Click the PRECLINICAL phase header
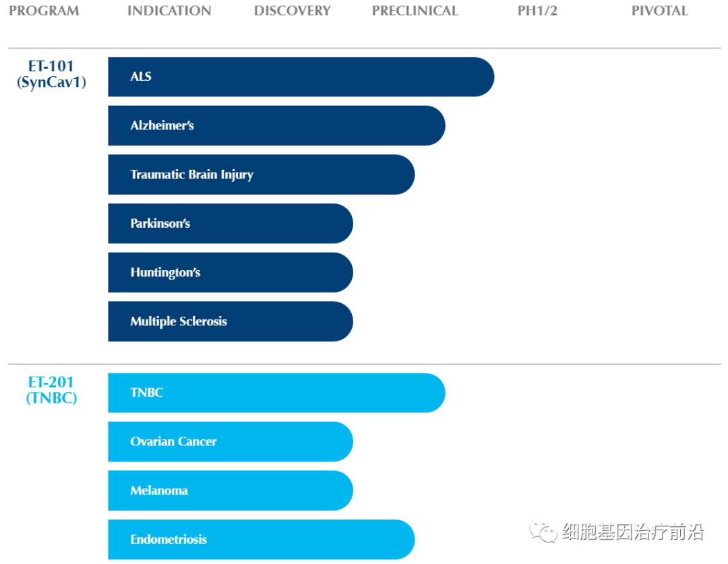This screenshot has width=728, height=564. [x=415, y=10]
